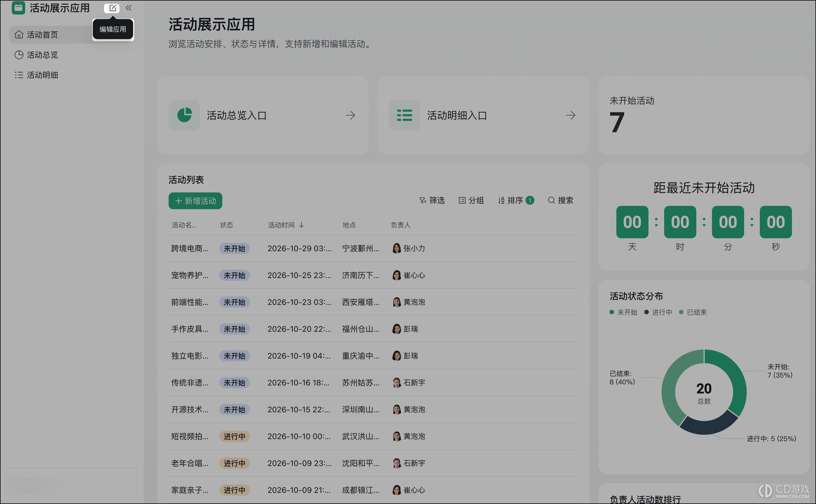The image size is (816, 504).
Task: Click the 状态 column header
Action: pos(226,225)
